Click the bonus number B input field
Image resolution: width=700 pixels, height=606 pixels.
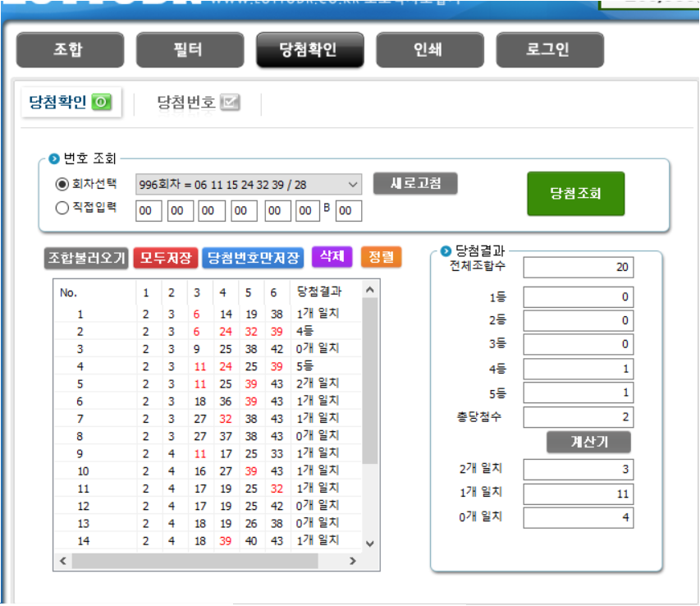tap(349, 211)
